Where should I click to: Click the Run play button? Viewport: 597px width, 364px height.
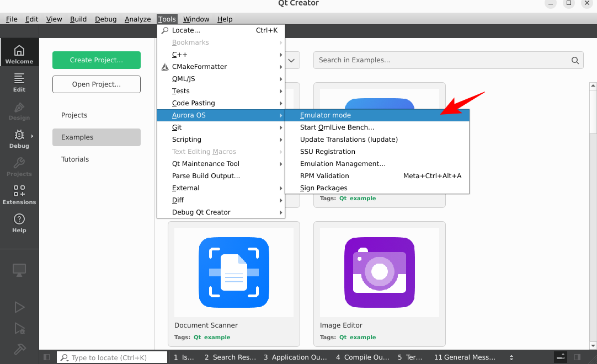(19, 307)
